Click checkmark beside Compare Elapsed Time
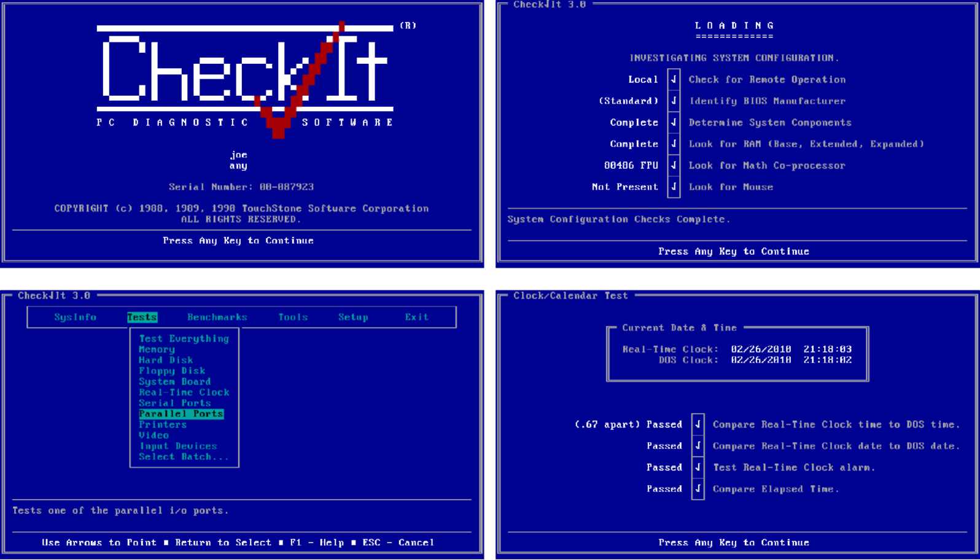Viewport: 980px width, 560px height. pos(698,489)
